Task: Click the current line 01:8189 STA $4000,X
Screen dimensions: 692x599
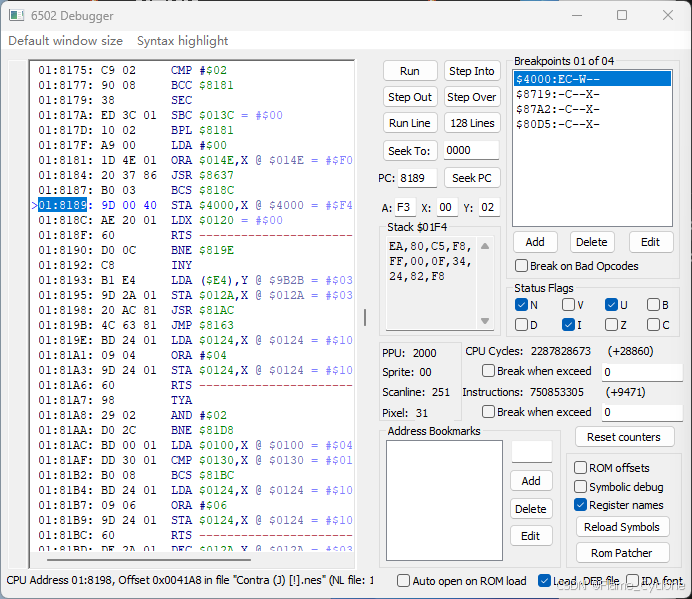Action: 192,205
